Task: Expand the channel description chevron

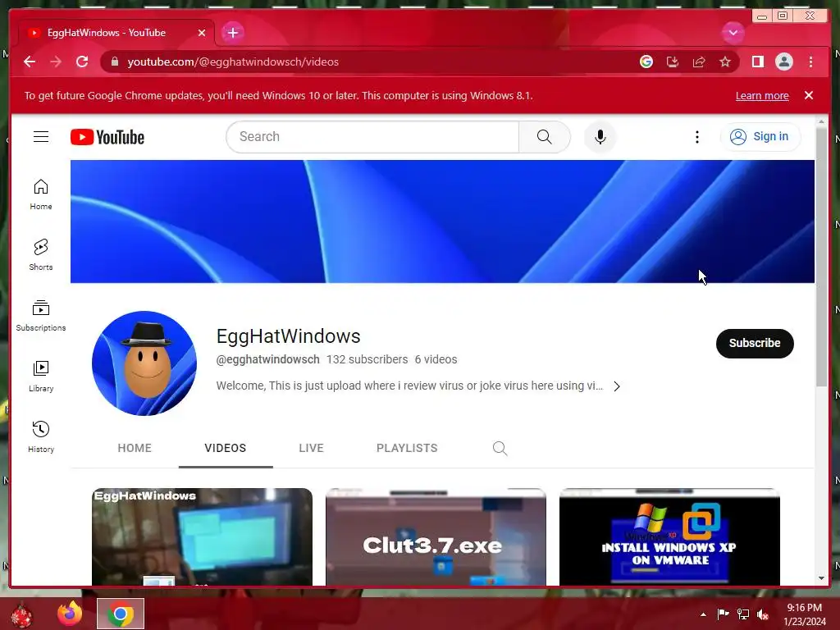Action: point(617,386)
